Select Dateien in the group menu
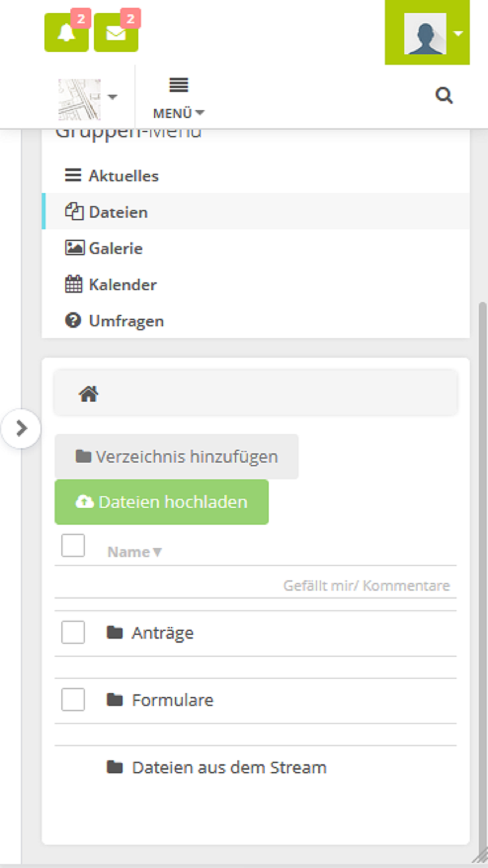The image size is (488, 868). pyautogui.click(x=256, y=212)
